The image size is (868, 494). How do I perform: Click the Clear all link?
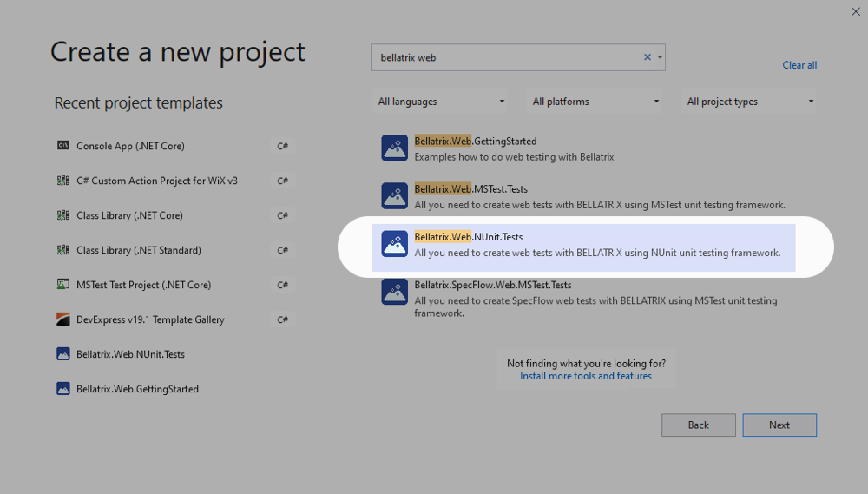point(799,65)
